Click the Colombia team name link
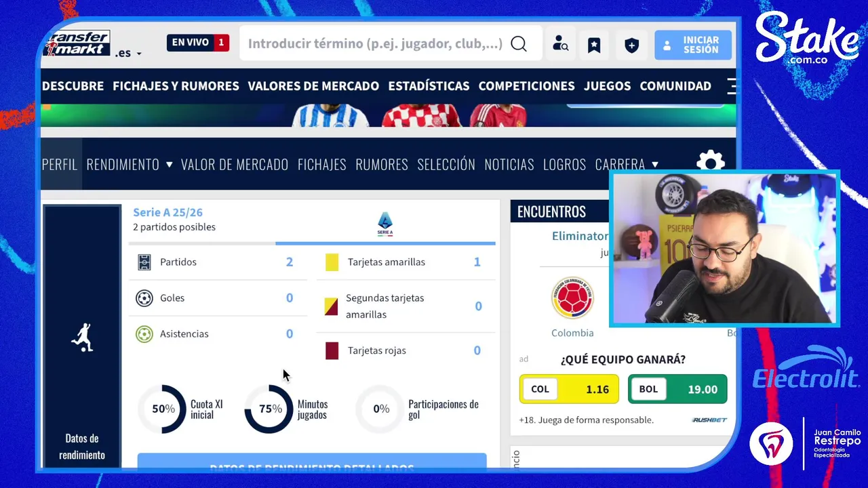This screenshot has width=868, height=488. tap(572, 333)
